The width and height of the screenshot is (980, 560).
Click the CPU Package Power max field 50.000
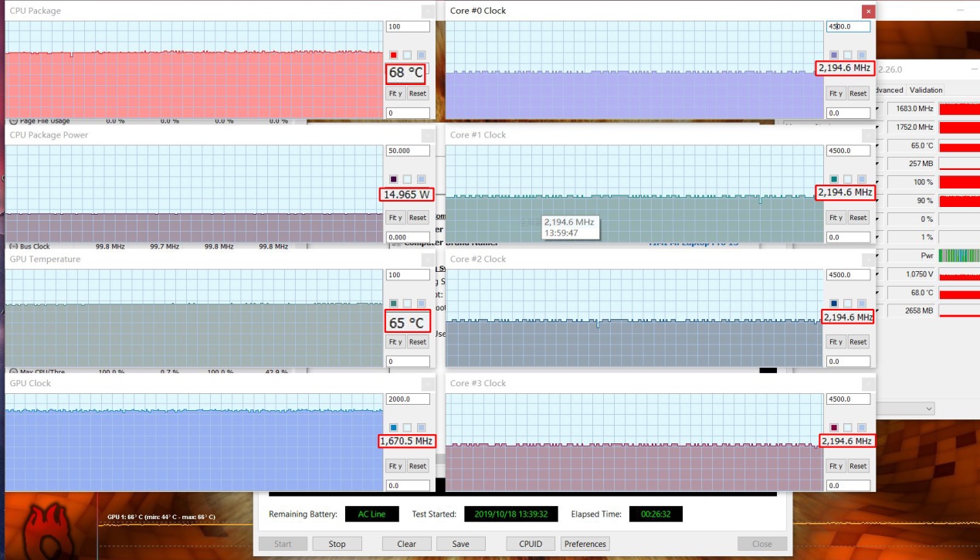pos(408,151)
